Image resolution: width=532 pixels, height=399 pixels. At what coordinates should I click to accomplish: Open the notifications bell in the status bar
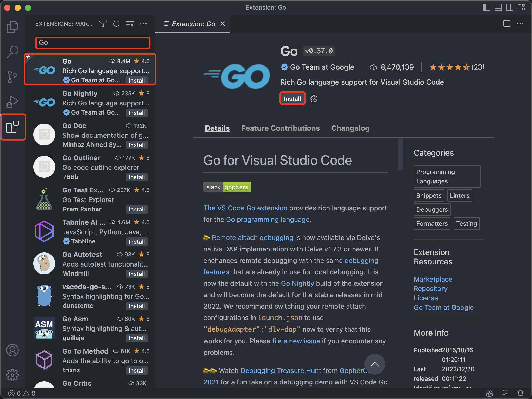[520, 393]
